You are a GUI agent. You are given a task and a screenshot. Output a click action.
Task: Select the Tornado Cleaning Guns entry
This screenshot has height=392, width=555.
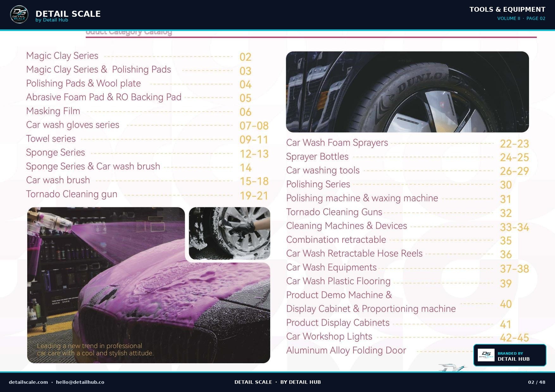pyautogui.click(x=334, y=212)
